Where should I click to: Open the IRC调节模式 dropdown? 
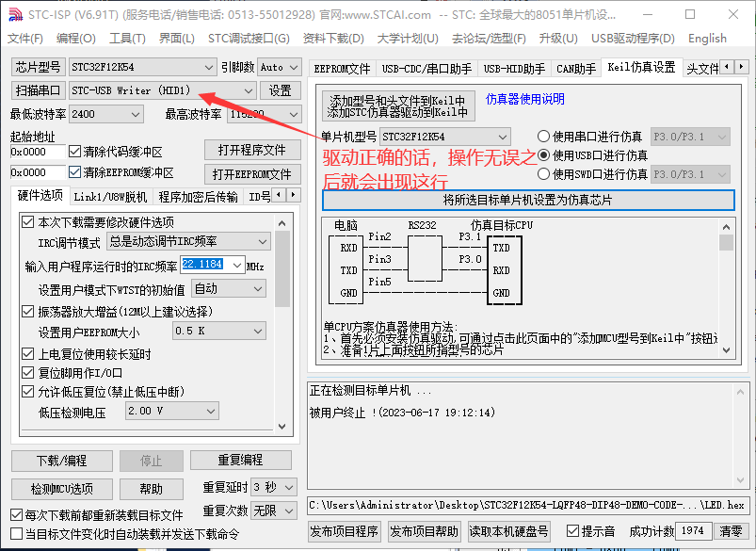pos(188,241)
